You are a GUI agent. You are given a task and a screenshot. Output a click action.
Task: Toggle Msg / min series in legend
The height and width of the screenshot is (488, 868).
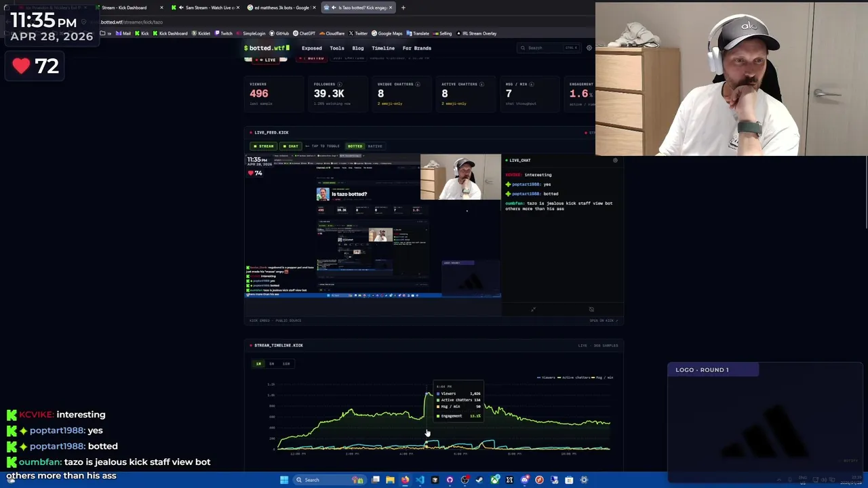(x=603, y=378)
